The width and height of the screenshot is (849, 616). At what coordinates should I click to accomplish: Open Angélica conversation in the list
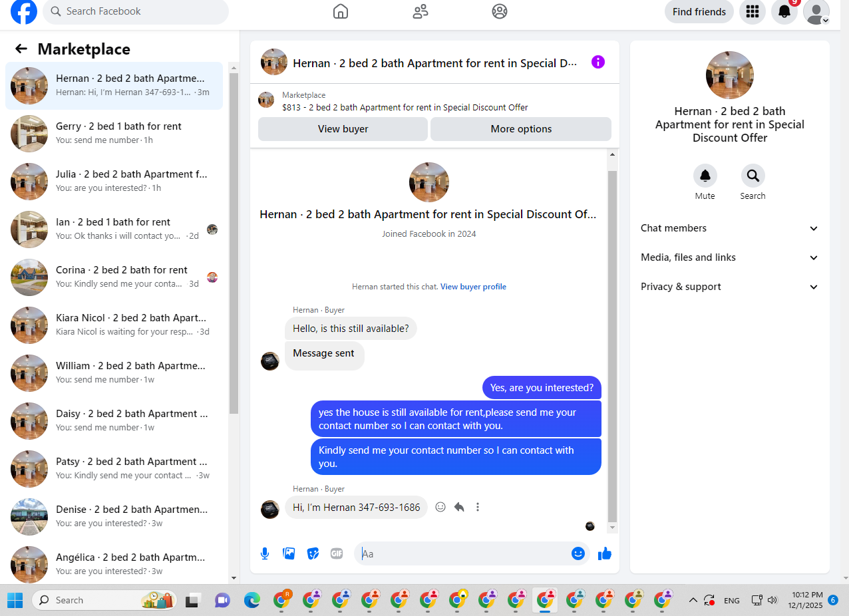[114, 565]
